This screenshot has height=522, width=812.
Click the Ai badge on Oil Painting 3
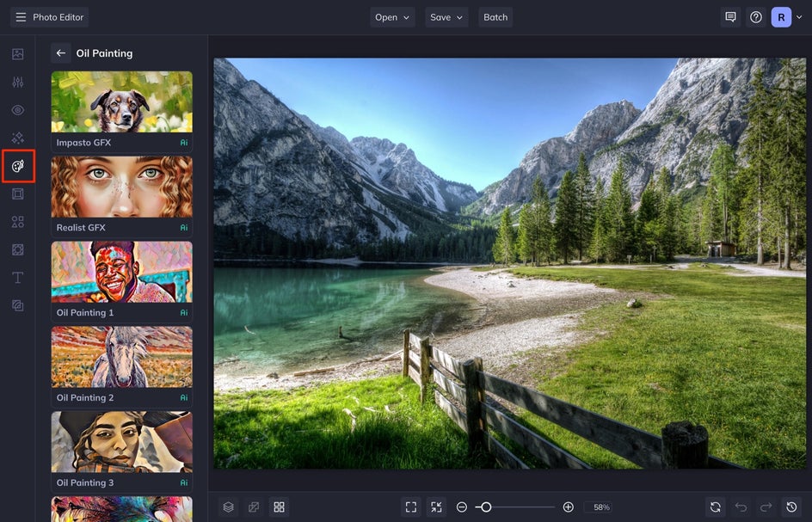click(184, 482)
